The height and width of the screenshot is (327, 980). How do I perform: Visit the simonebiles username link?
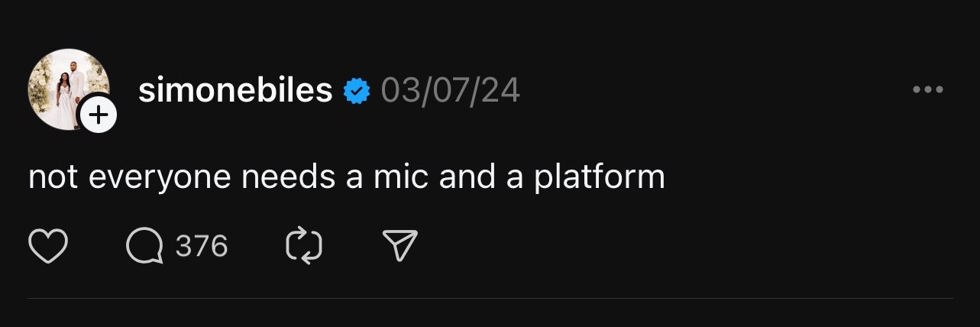coord(235,92)
